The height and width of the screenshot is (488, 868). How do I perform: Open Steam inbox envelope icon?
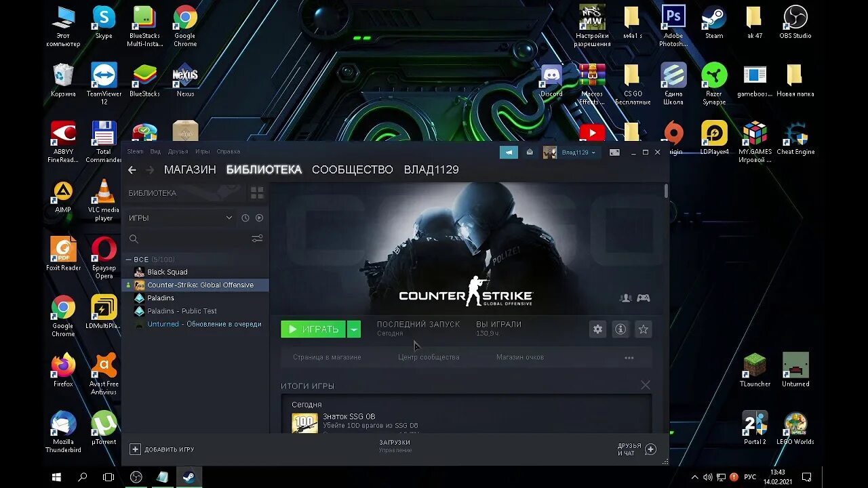pyautogui.click(x=530, y=152)
